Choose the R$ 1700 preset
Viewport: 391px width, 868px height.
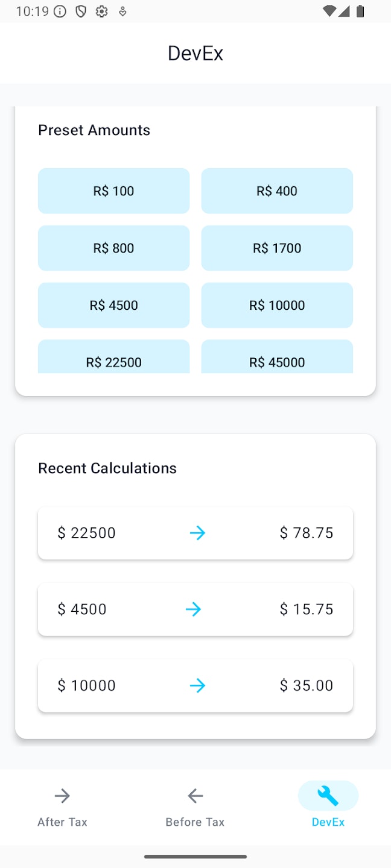(x=277, y=248)
